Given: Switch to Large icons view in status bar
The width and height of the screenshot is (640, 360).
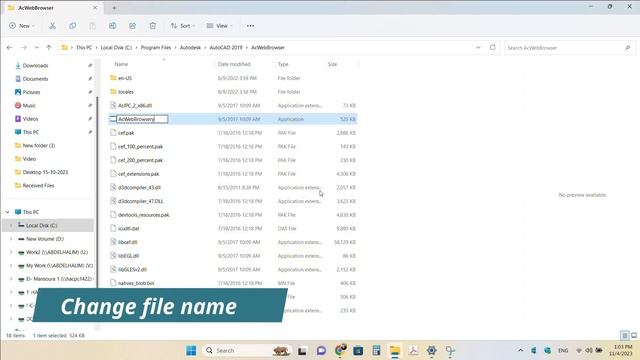Looking at the screenshot, I should (x=634, y=336).
